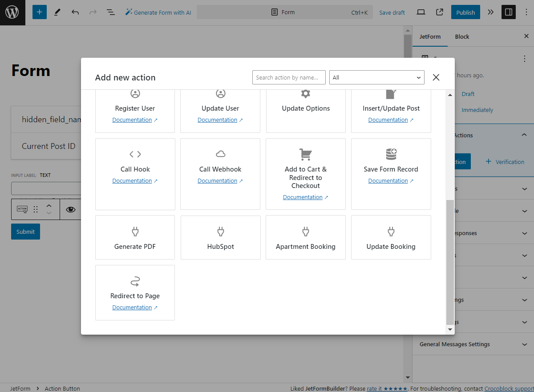
Task: Open Generate Form with AI
Action: [158, 12]
